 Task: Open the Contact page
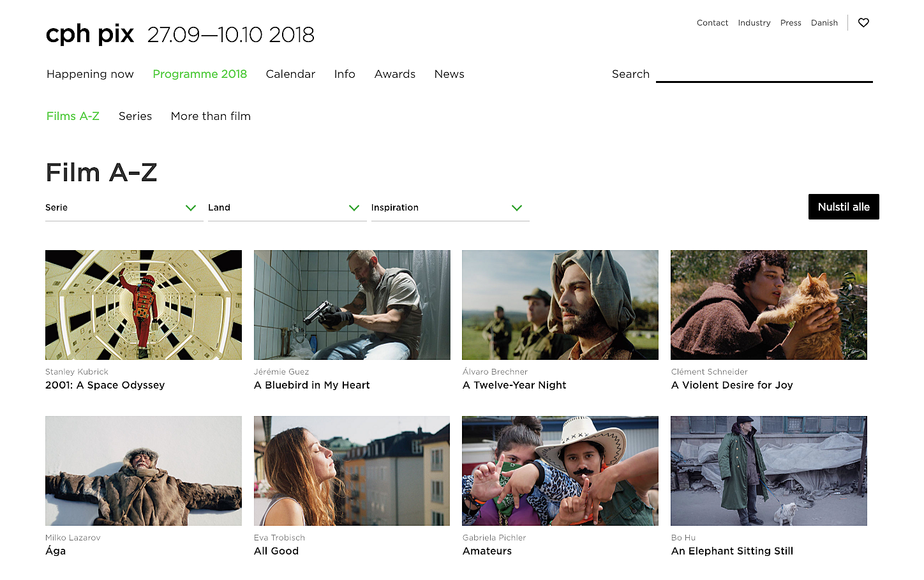tap(712, 23)
